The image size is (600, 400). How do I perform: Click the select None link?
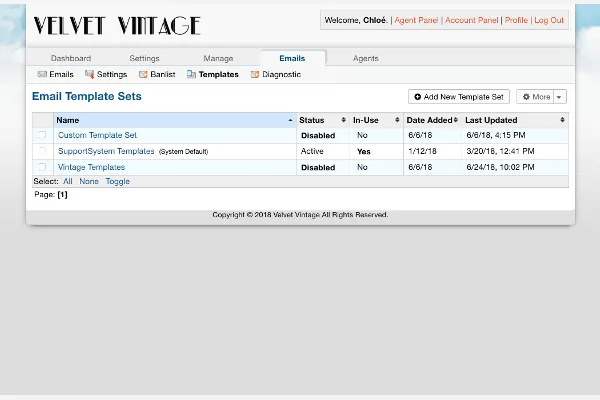point(89,181)
